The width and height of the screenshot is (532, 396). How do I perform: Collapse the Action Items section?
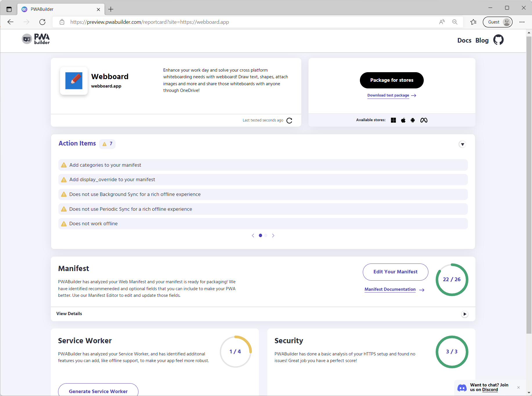pos(462,144)
